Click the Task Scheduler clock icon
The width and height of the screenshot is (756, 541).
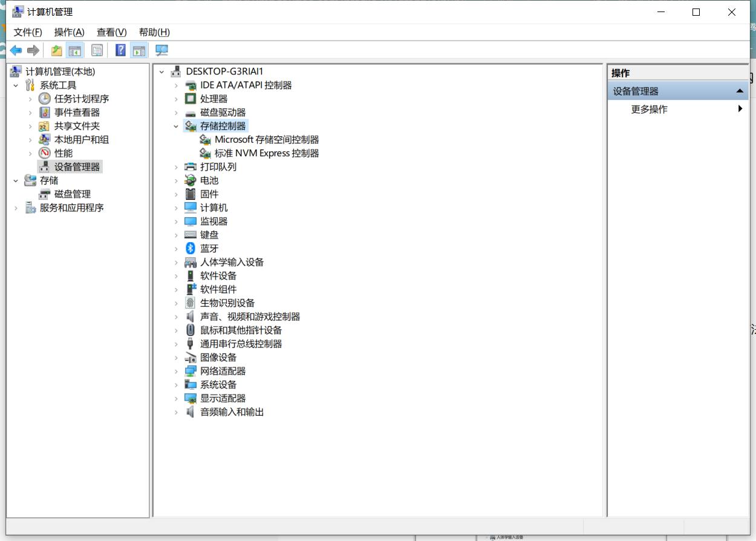(x=45, y=99)
